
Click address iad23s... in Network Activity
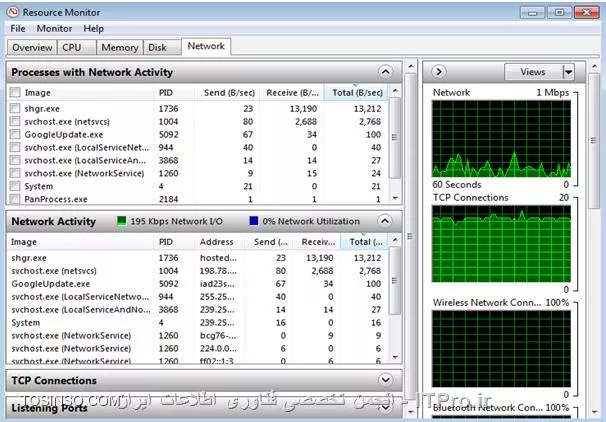coord(217,284)
